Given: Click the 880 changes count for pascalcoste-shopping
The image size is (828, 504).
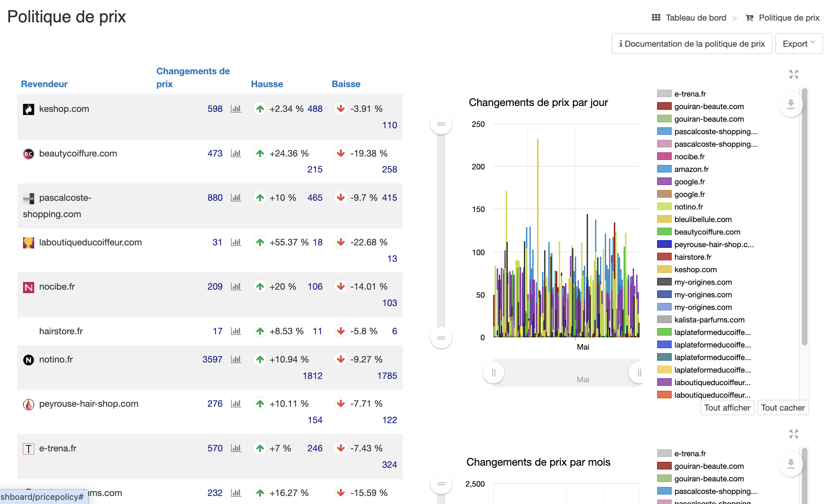Looking at the screenshot, I should (215, 198).
